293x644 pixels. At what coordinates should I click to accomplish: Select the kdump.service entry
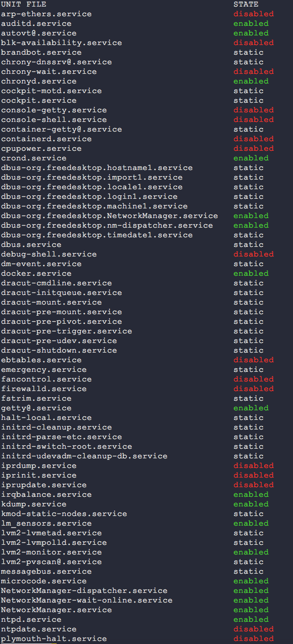pyautogui.click(x=33, y=504)
